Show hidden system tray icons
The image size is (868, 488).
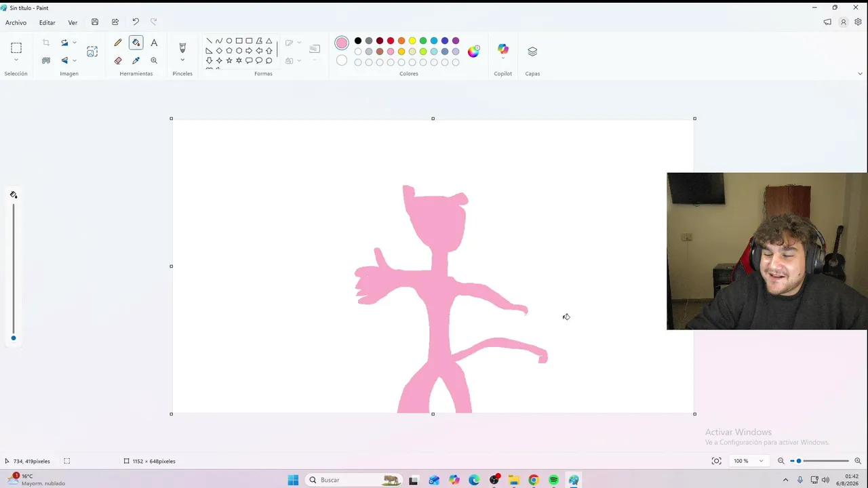[785, 480]
